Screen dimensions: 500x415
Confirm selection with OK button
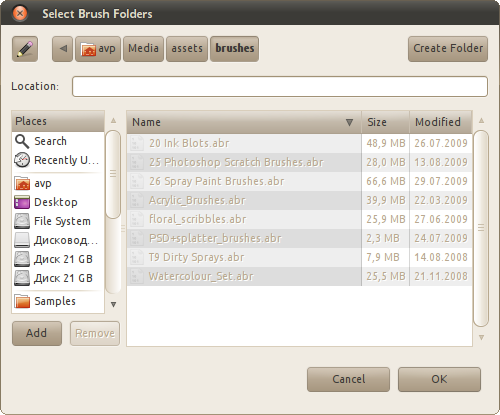click(x=439, y=379)
